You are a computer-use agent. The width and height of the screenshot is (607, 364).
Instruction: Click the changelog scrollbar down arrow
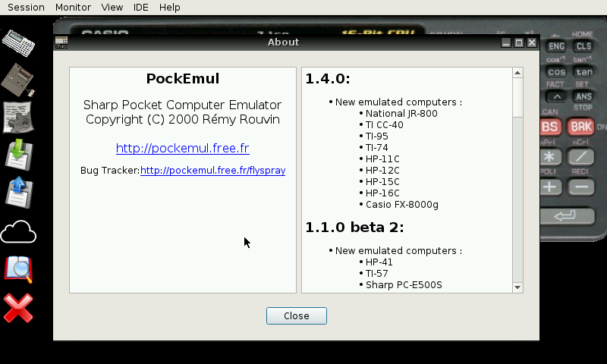[x=517, y=287]
